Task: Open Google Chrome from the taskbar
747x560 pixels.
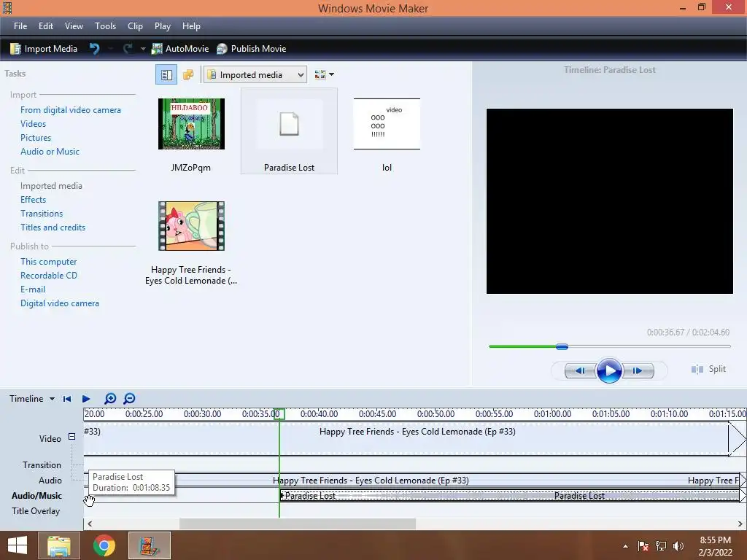Action: tap(104, 545)
